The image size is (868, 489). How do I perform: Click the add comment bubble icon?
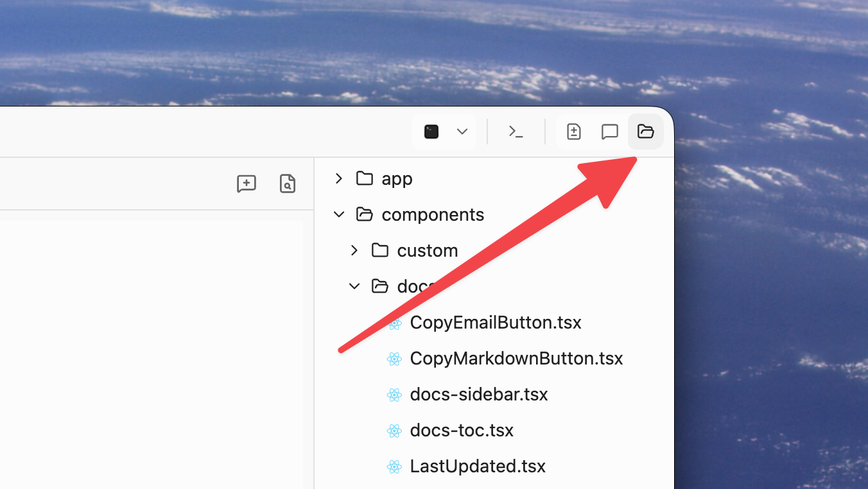pyautogui.click(x=247, y=184)
